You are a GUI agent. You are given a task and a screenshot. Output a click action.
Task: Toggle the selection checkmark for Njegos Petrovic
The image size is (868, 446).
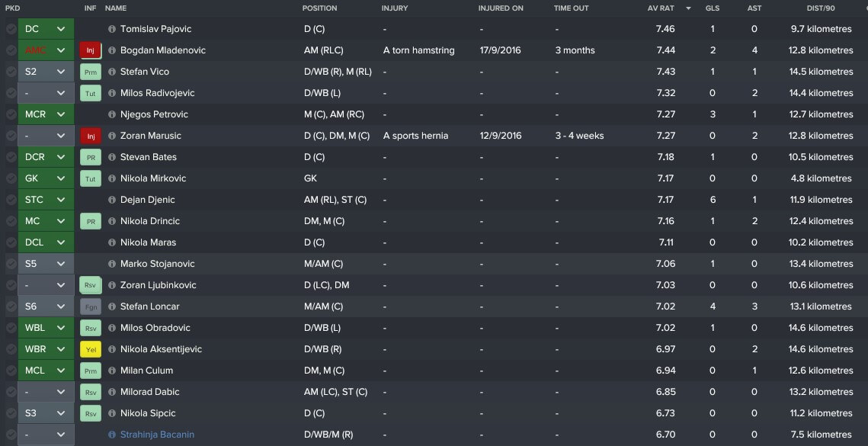pyautogui.click(x=11, y=114)
